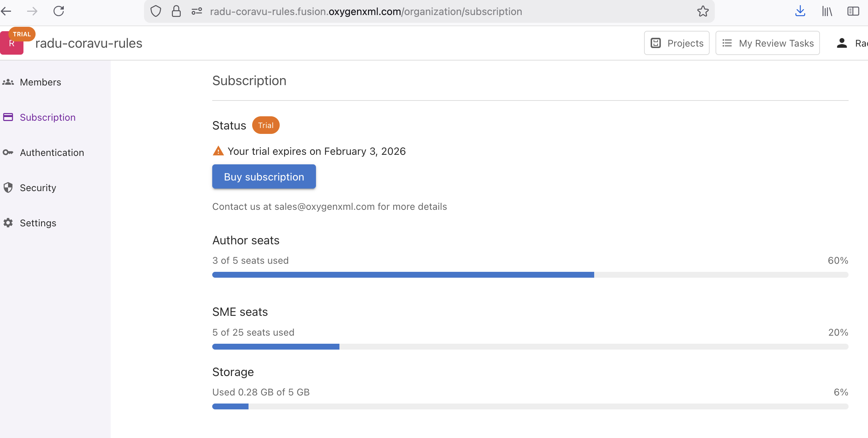Open site permissions icon in address bar

(197, 11)
